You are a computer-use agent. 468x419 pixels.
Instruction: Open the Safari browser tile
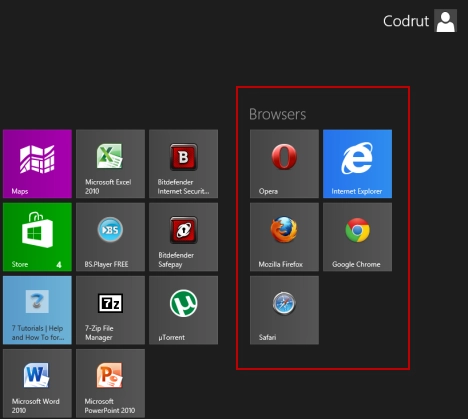(x=284, y=310)
